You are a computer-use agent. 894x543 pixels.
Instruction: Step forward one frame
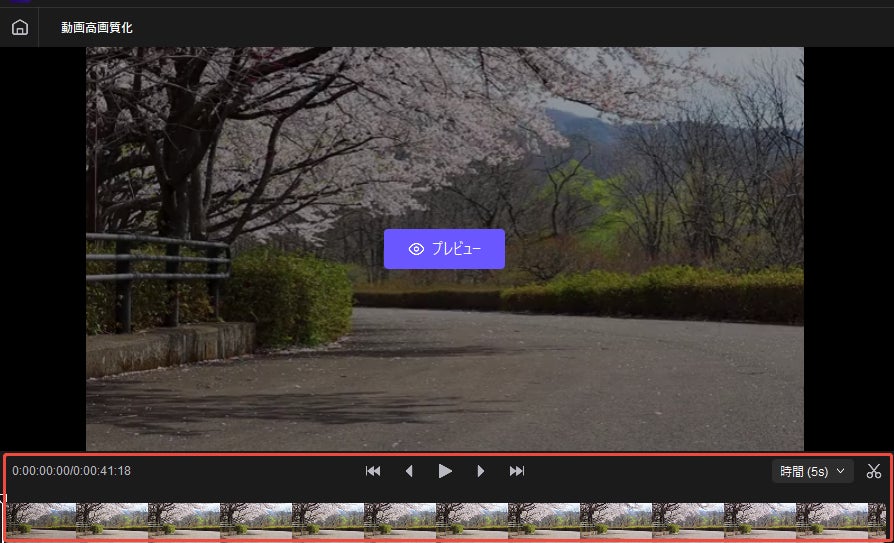point(481,471)
